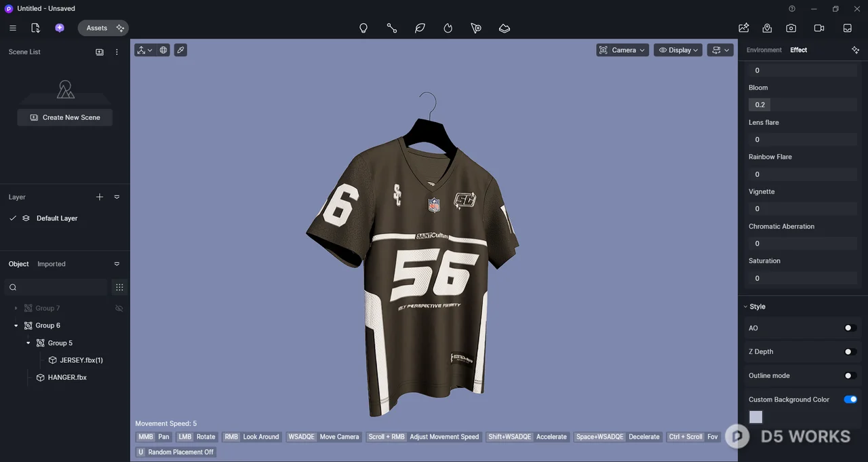868x462 pixels.
Task: Select JERSEY.fbx(1) in object tree
Action: (x=81, y=360)
